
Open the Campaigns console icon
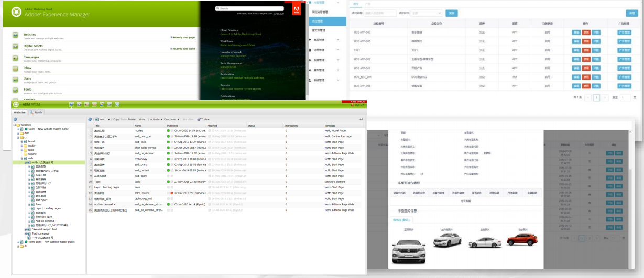point(15,58)
